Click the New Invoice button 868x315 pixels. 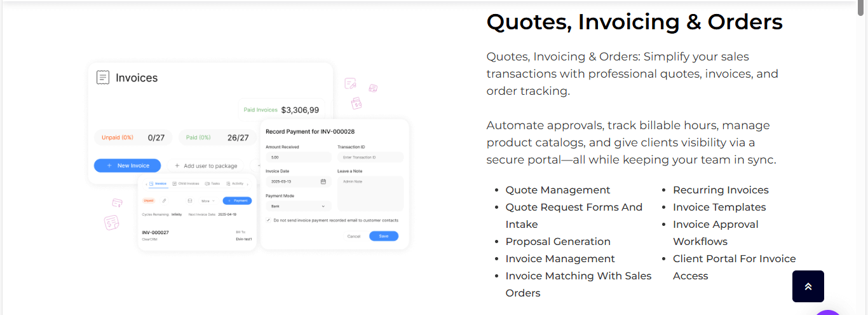pos(127,165)
